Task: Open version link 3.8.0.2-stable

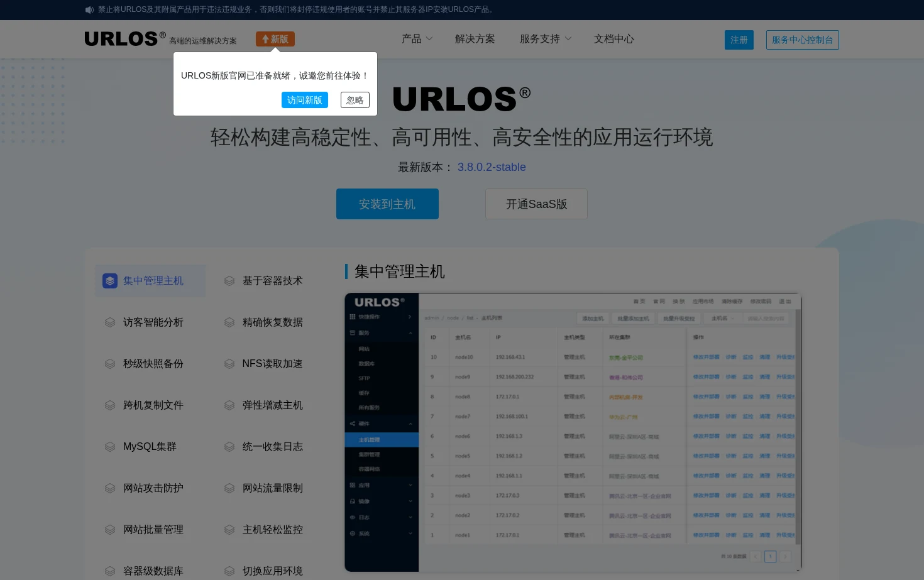Action: 492,167
